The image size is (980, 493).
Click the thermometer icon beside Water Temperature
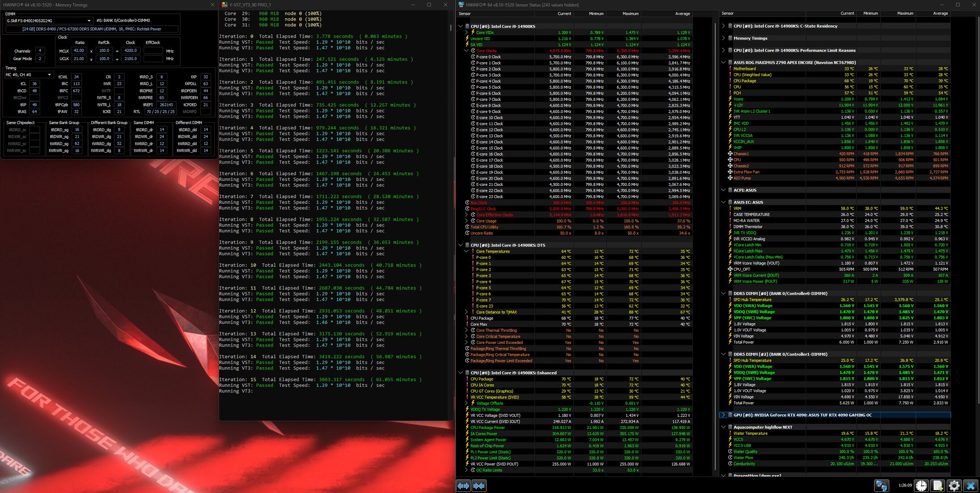730,433
